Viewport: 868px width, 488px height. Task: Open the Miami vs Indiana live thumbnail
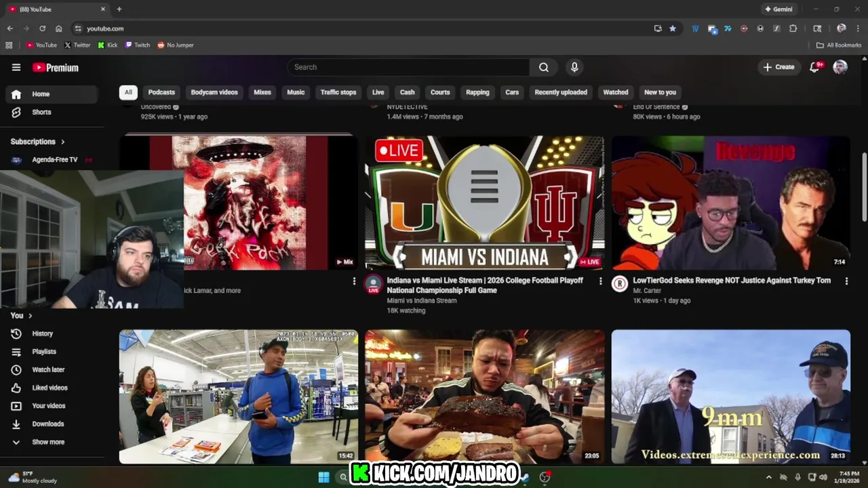(485, 203)
